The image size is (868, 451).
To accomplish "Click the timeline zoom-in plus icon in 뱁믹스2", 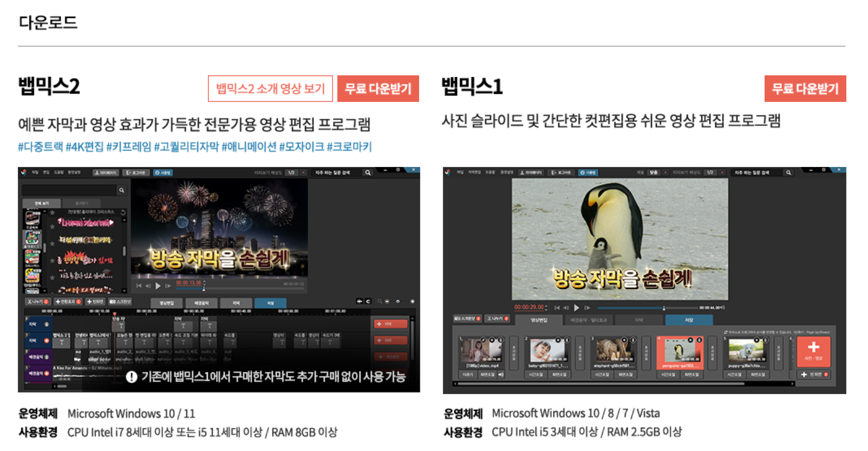I will (413, 301).
